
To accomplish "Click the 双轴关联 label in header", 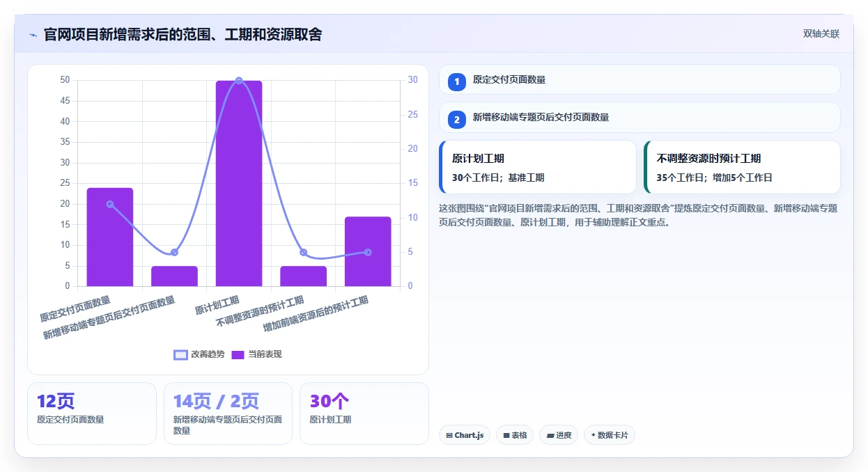I will (821, 34).
